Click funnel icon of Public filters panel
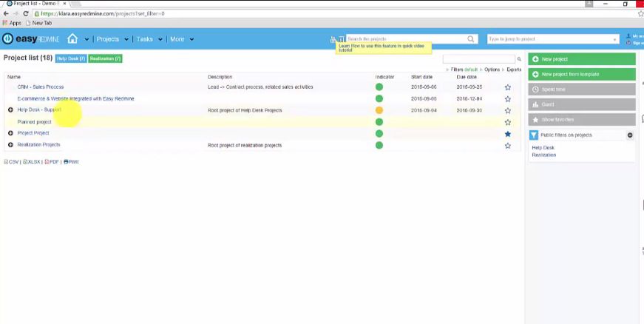This screenshot has height=324, width=644. 534,135
